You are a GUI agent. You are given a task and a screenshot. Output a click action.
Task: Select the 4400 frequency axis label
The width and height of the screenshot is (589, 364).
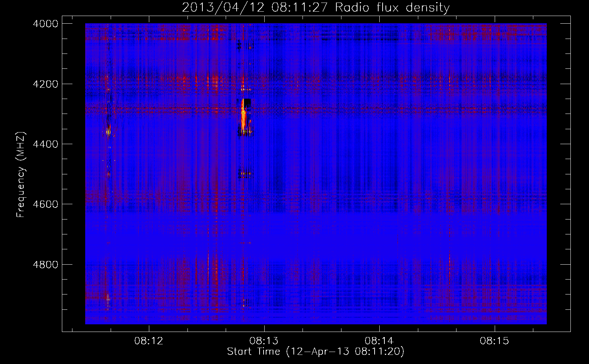(46, 144)
